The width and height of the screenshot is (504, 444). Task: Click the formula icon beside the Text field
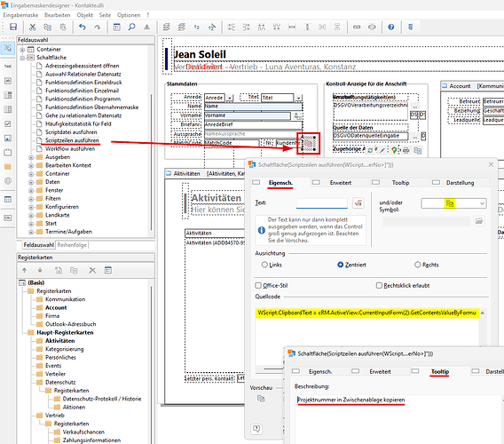click(x=358, y=203)
